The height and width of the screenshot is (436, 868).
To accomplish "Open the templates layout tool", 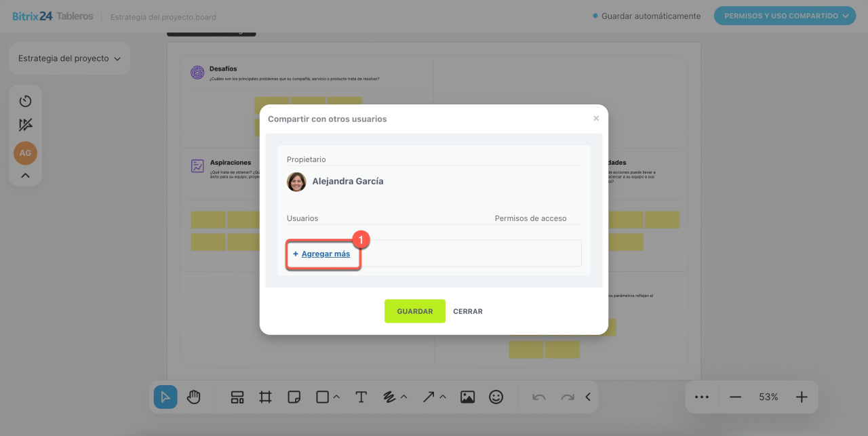I will 237,397.
